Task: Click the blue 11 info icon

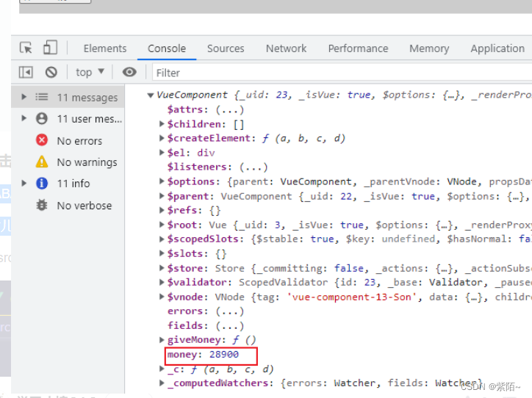Action: click(42, 184)
